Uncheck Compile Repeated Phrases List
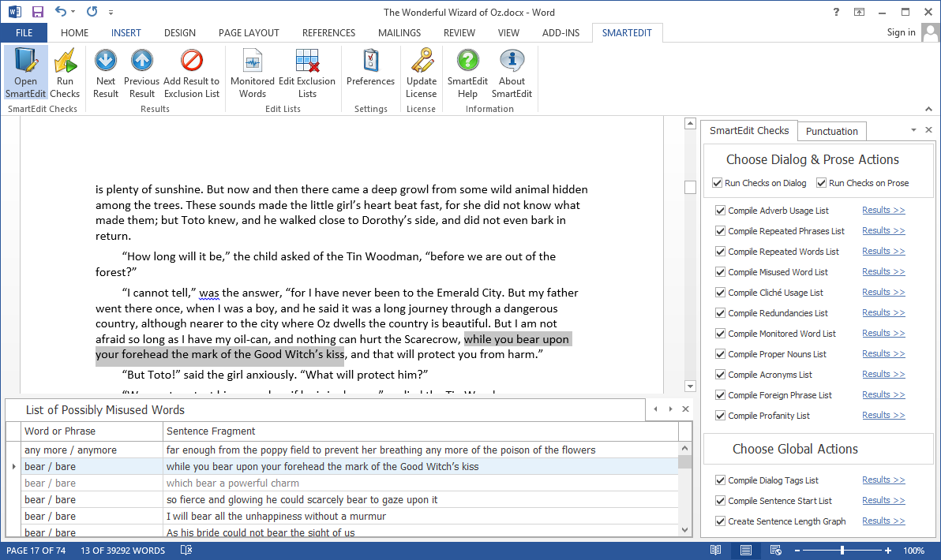941x560 pixels. [720, 231]
